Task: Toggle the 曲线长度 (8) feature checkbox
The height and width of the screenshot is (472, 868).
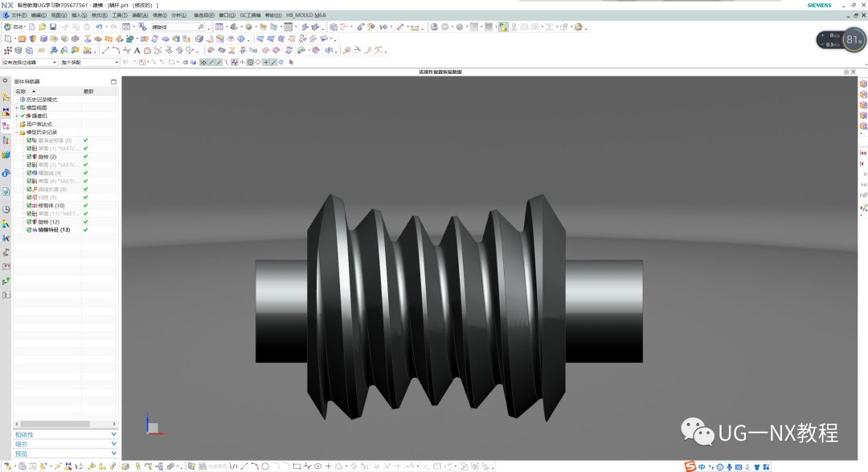Action: (30, 190)
